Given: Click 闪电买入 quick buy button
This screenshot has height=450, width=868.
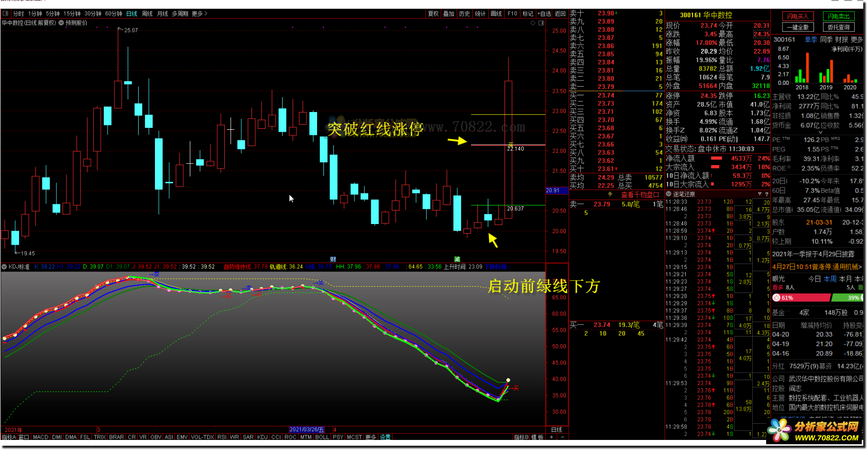Looking at the screenshot, I should (x=798, y=16).
